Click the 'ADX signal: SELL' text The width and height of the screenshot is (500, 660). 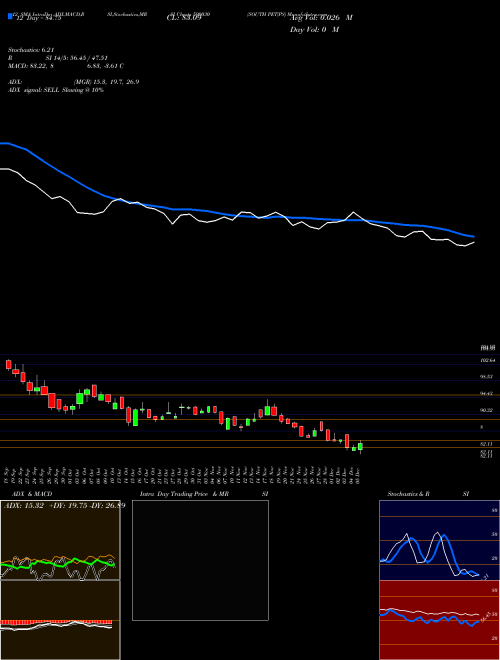point(56,90)
